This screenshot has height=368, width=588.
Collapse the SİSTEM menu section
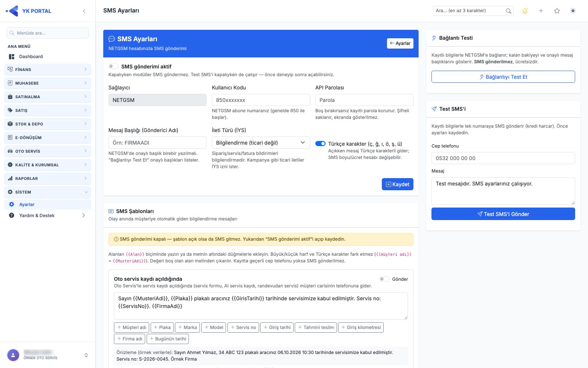tap(48, 192)
